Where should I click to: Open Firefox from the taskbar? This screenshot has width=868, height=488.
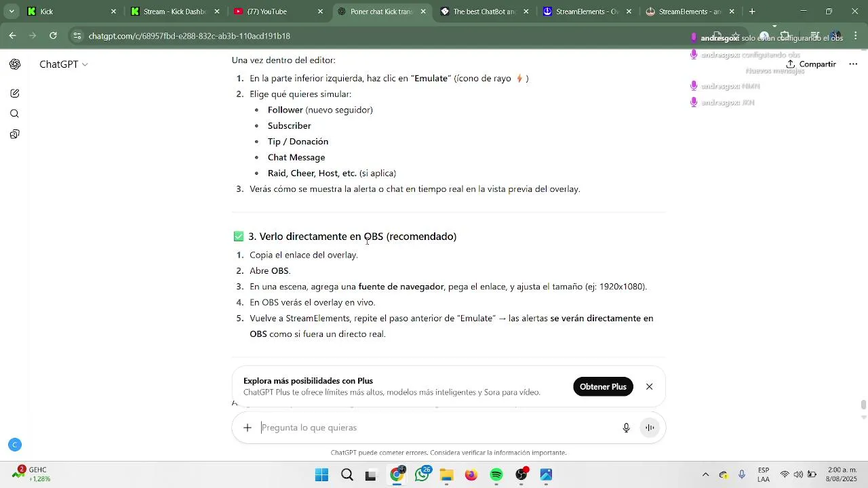pyautogui.click(x=471, y=475)
